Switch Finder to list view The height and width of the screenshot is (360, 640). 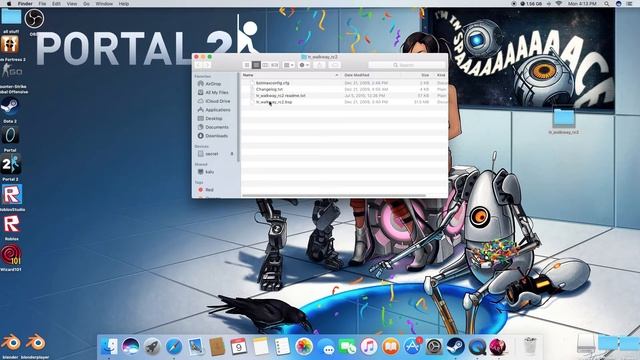256,65
